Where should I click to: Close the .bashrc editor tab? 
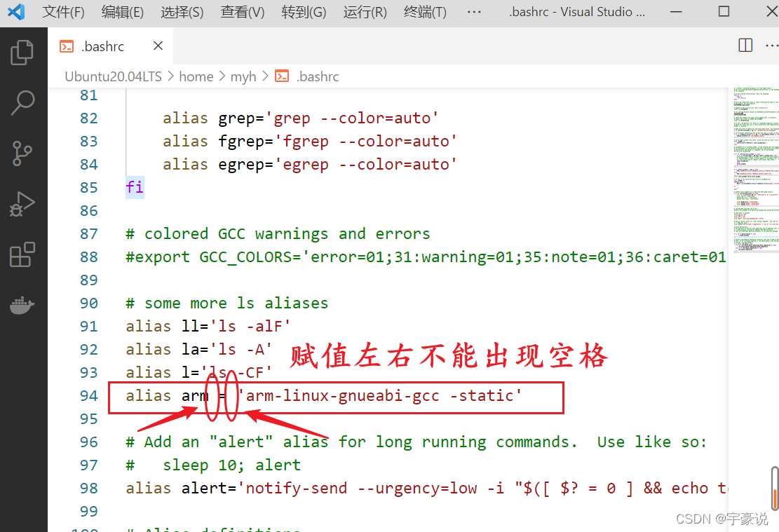click(158, 46)
